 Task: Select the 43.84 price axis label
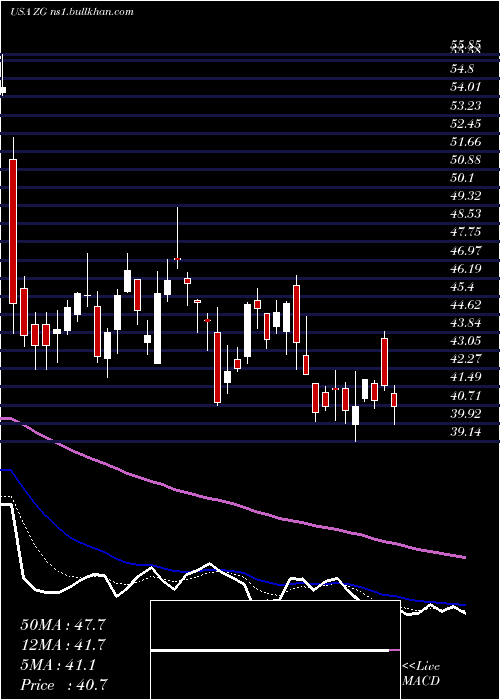(x=466, y=323)
